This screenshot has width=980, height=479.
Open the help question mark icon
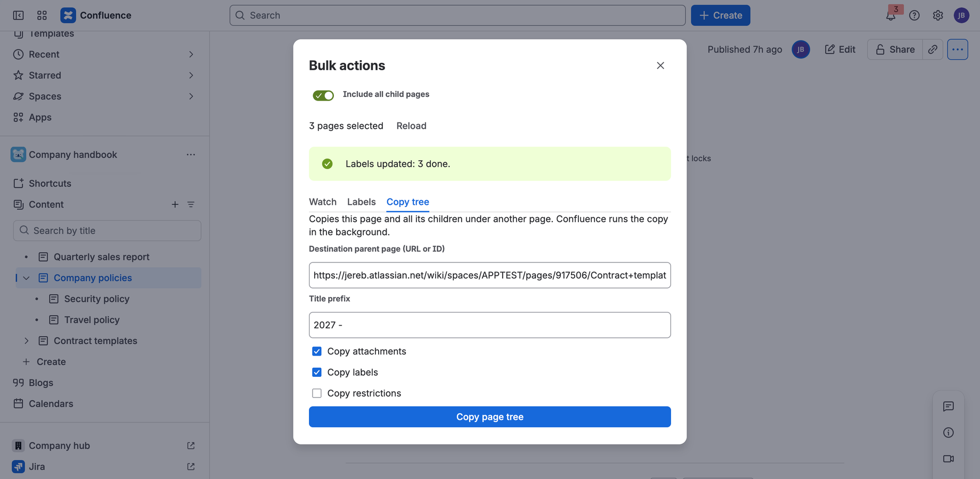coord(914,15)
